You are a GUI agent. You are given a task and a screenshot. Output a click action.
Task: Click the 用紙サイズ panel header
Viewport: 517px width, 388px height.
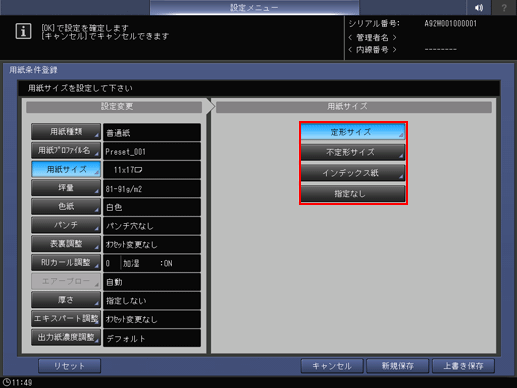354,107
